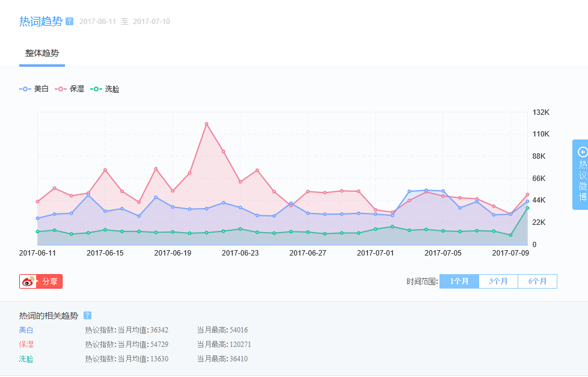Click help icon beside 热词的相关趋势

pyautogui.click(x=87, y=315)
